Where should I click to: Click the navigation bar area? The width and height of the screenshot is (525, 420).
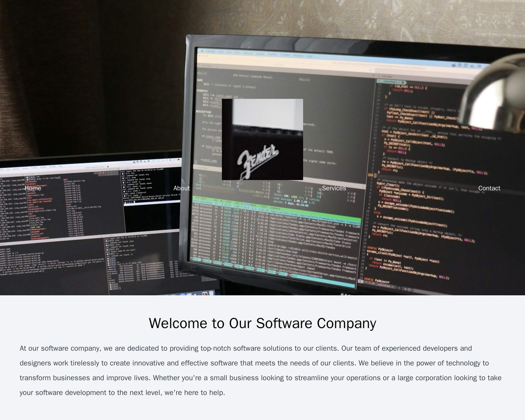tap(262, 188)
